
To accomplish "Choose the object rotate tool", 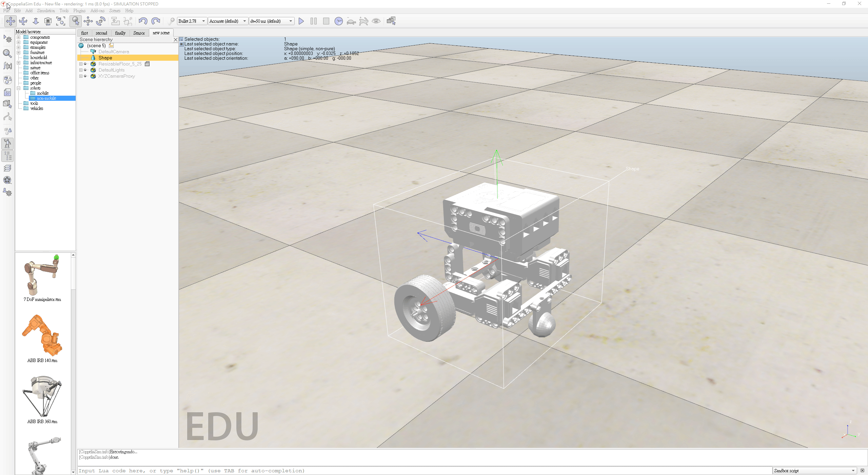I will [x=101, y=21].
